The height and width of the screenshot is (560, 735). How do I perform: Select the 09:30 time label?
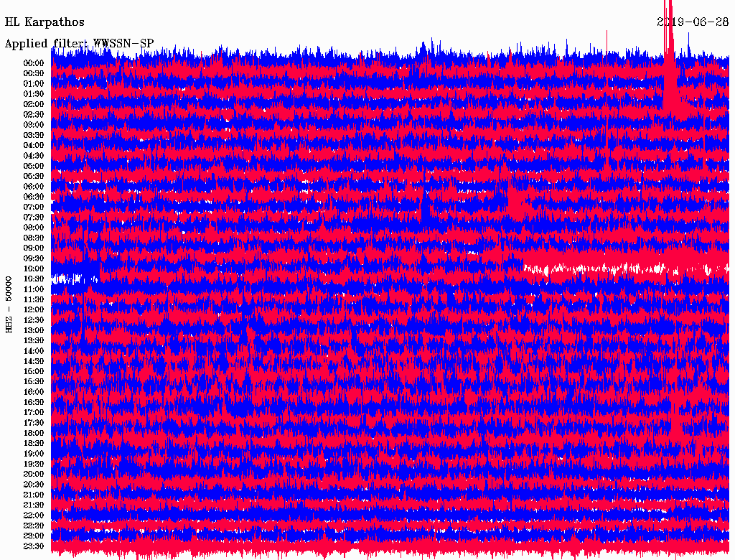[x=34, y=258]
